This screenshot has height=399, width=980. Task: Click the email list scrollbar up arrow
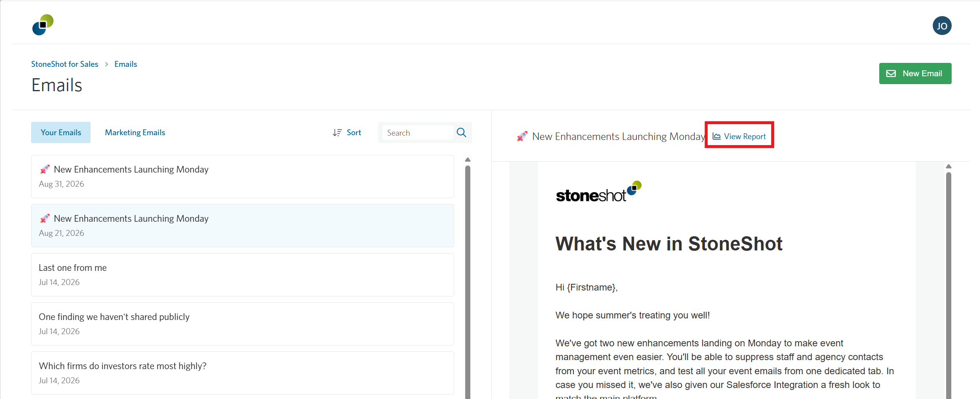[468, 160]
